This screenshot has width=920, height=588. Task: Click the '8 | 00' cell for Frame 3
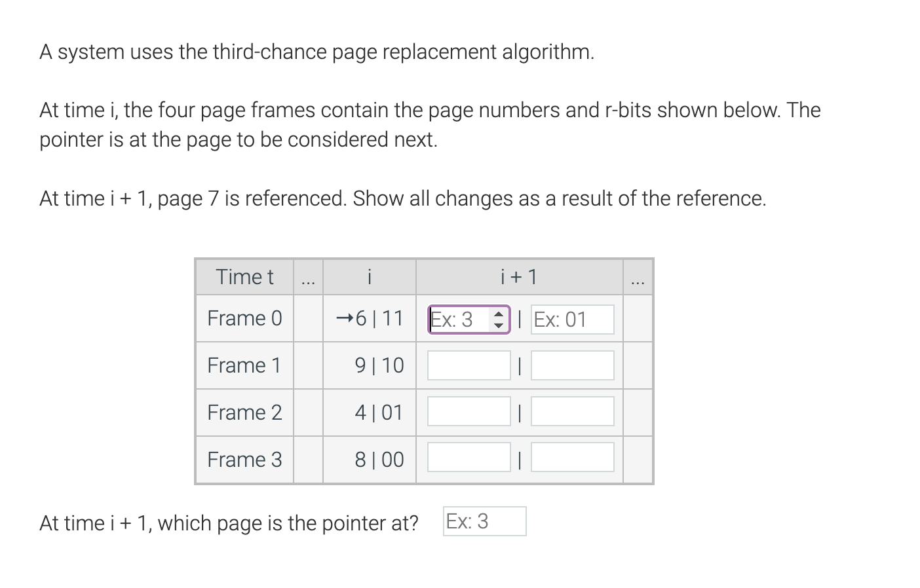370,460
